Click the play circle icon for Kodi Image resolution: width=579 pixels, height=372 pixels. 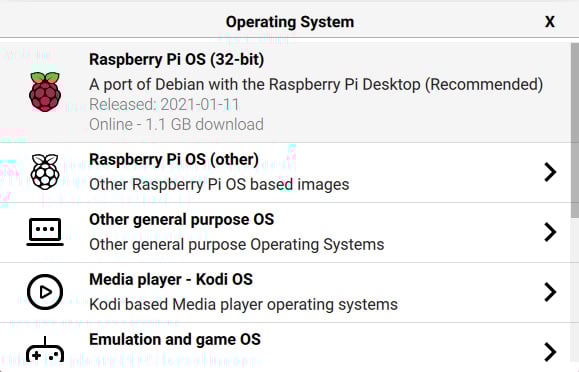pyautogui.click(x=45, y=292)
